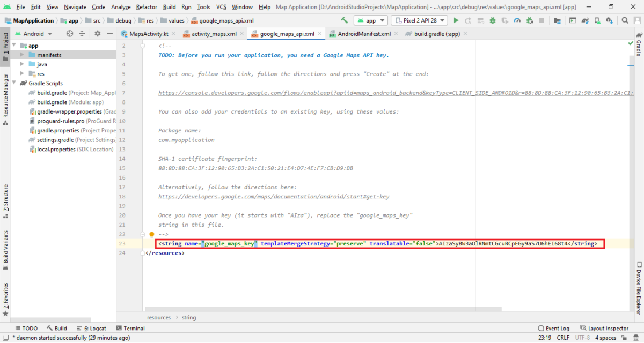Open Search Everywhere with the magnifier icon
The image size is (644, 343).
tap(625, 20)
